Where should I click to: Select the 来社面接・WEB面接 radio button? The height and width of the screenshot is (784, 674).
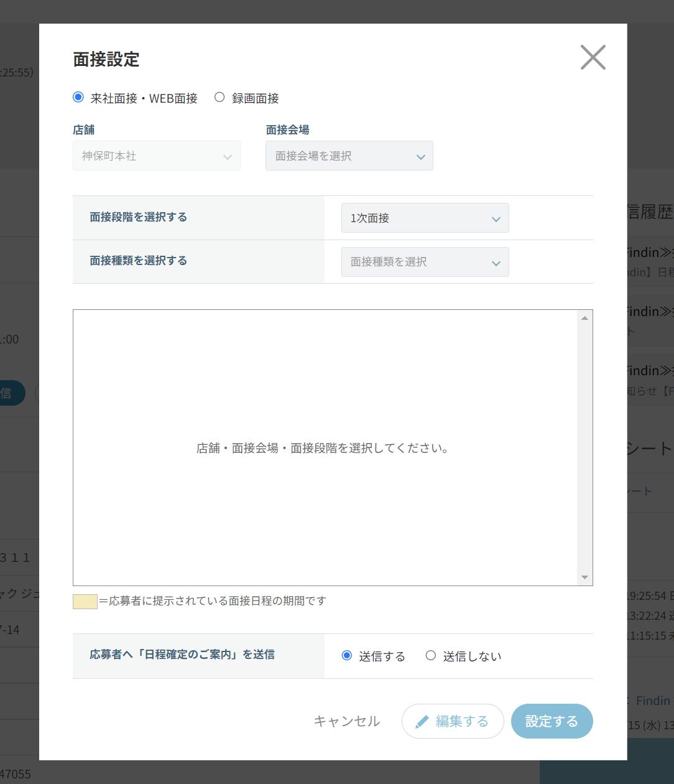(x=78, y=98)
